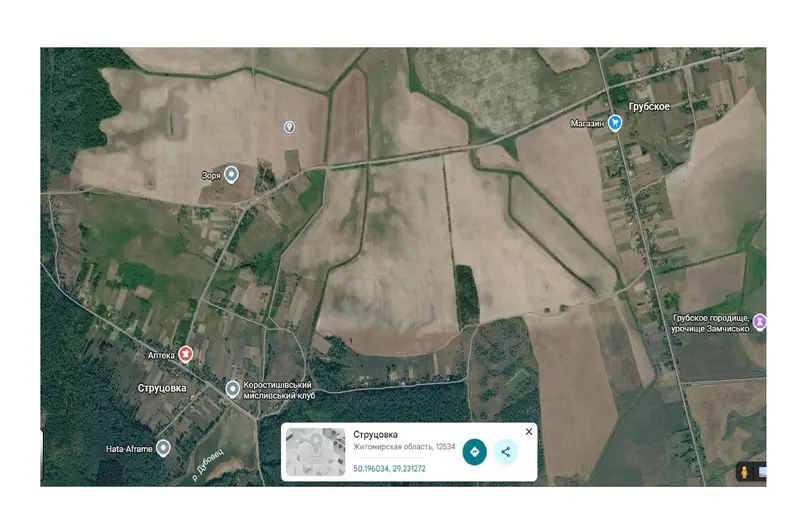Image resolution: width=800 pixels, height=525 pixels.
Task: Open the coordinates link 50.196034, 29.231272
Action: coord(389,468)
